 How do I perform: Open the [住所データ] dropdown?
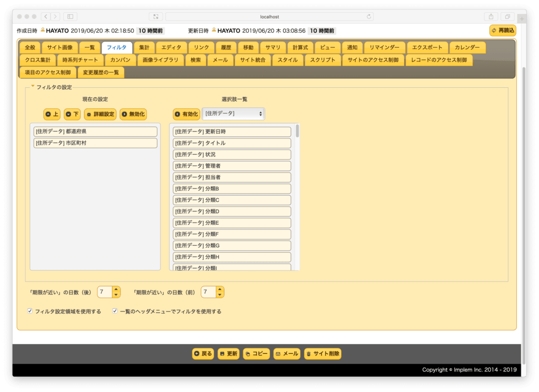pos(233,114)
